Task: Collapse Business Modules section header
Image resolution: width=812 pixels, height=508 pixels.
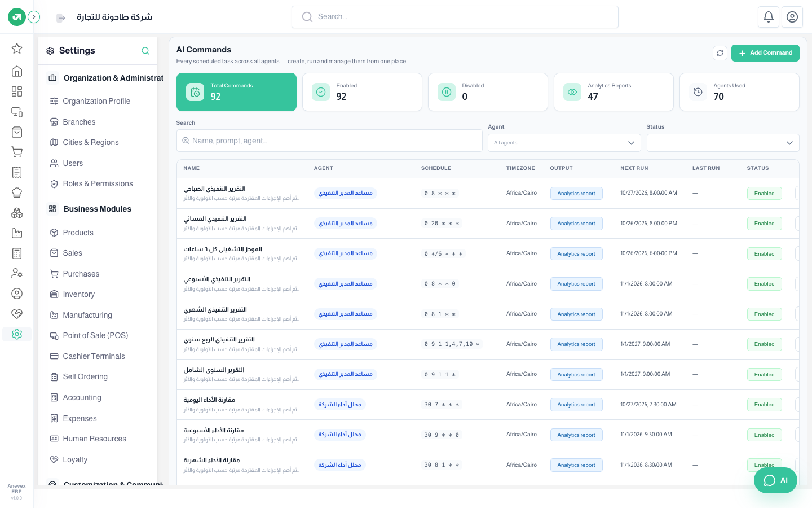Action: pyautogui.click(x=103, y=209)
